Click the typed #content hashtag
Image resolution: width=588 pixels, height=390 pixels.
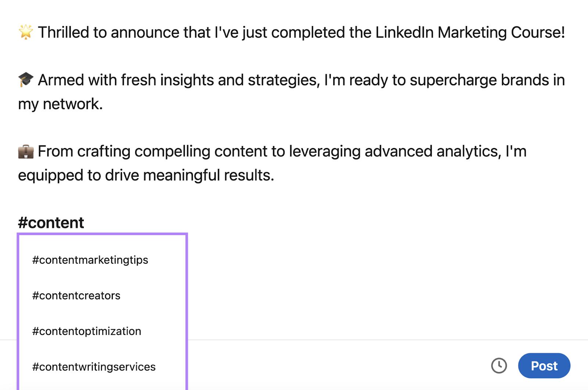(x=51, y=222)
